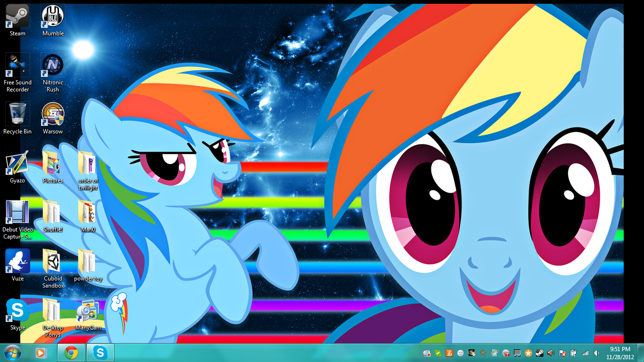
Task: Click the green Skype status tray icon
Action: click(x=438, y=353)
